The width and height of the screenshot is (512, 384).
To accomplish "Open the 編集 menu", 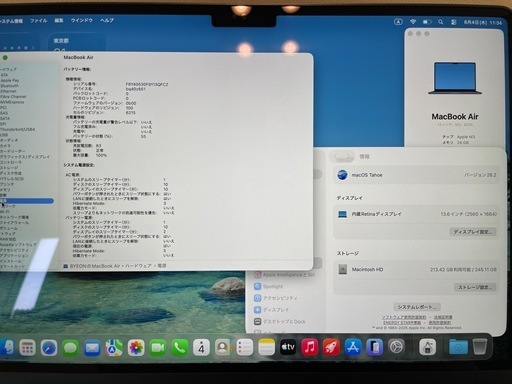I will tap(59, 21).
